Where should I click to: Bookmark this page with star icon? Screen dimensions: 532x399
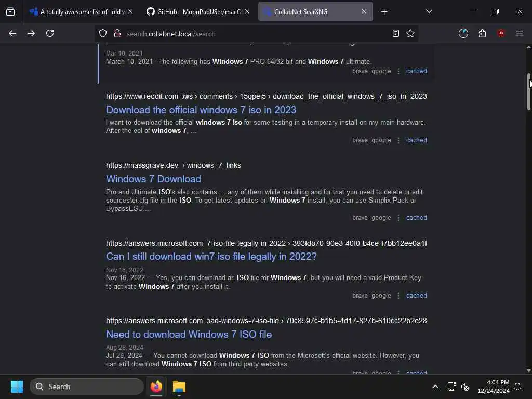[410, 33]
